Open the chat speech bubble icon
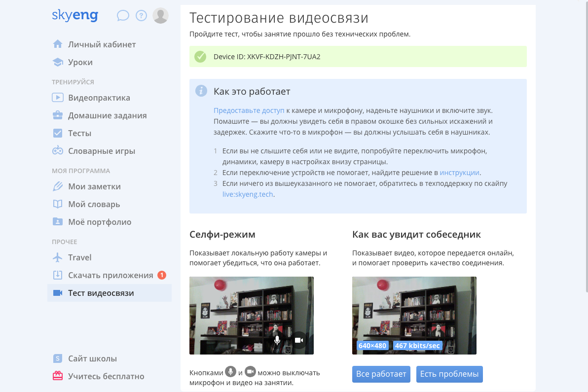The height and width of the screenshot is (392, 588). pyautogui.click(x=122, y=15)
